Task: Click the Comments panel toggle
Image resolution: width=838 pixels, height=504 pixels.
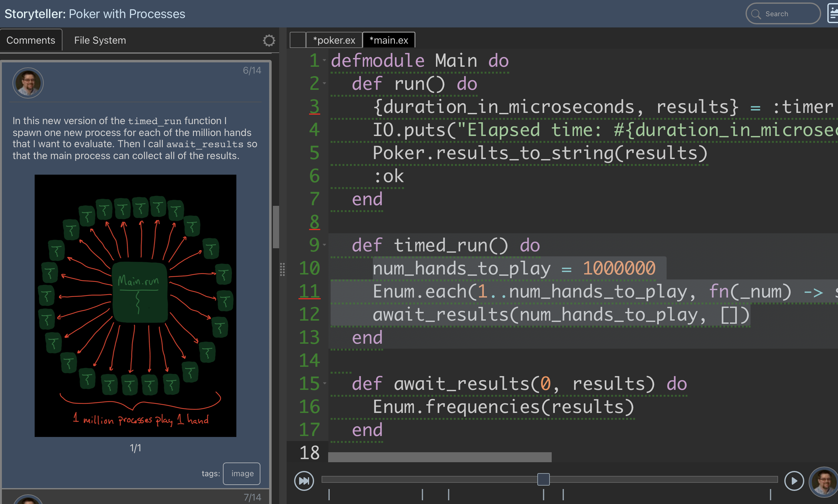Action: click(31, 40)
